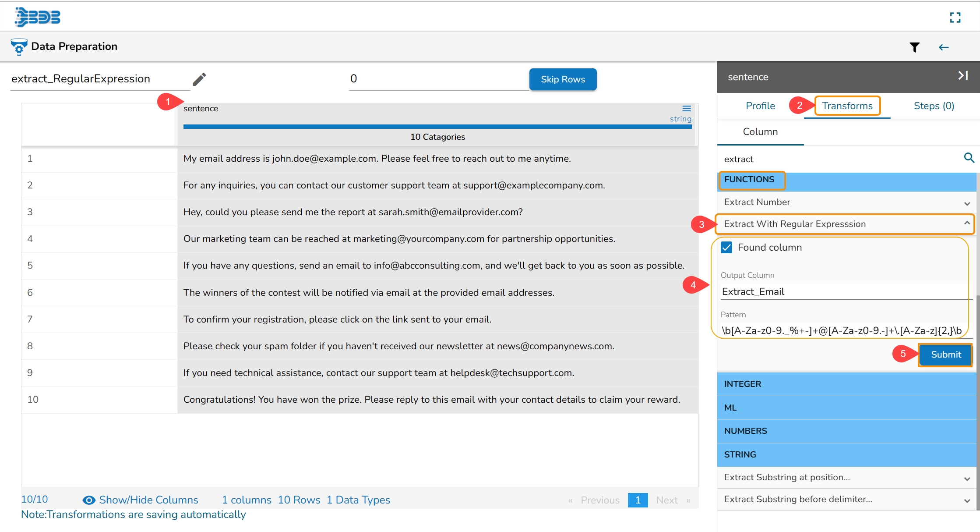Viewport: 980px width, 532px height.
Task: Switch to the Profile tab
Action: (760, 106)
